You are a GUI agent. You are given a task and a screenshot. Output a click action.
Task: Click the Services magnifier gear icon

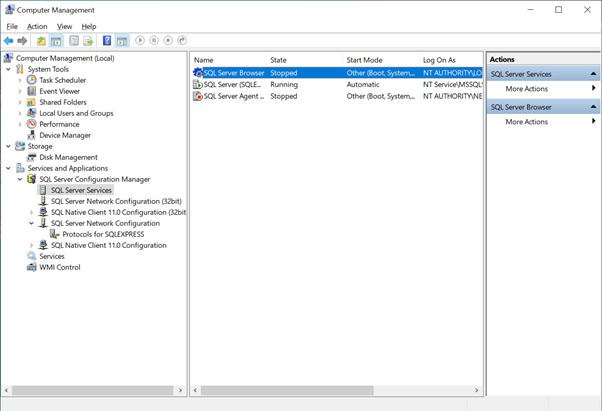click(x=31, y=256)
